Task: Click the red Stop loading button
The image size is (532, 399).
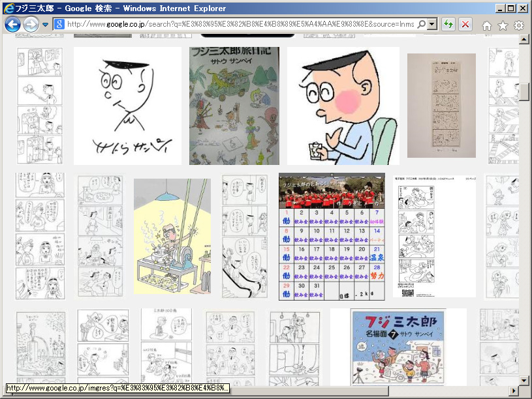Action: point(465,24)
